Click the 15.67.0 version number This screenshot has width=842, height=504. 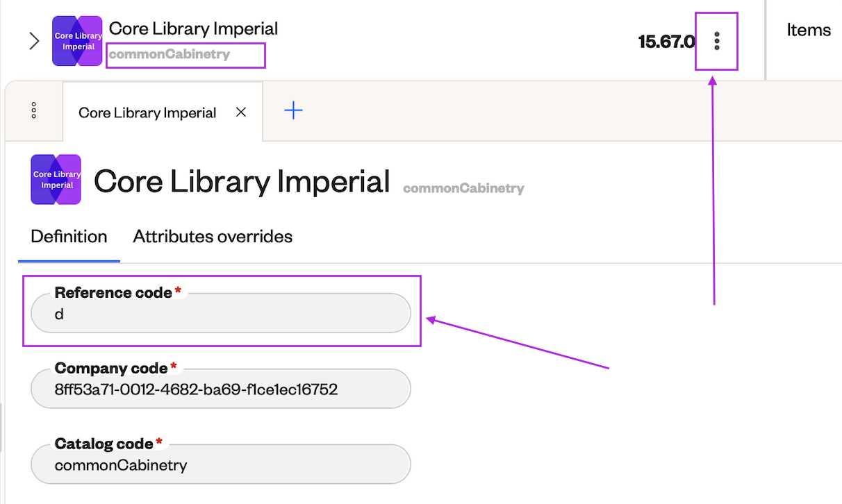pyautogui.click(x=666, y=42)
